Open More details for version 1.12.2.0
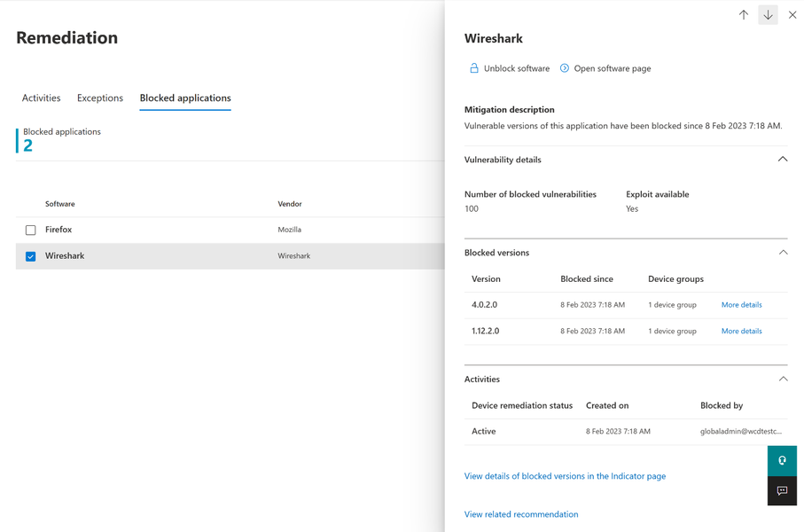The width and height of the screenshot is (804, 532). pos(741,331)
